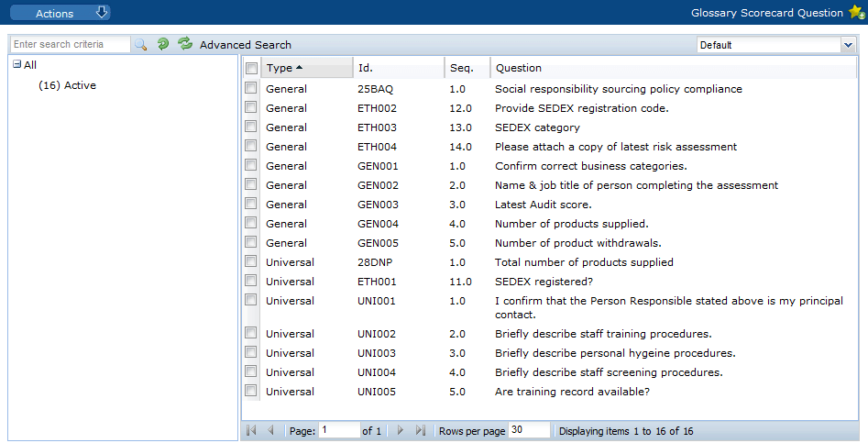Image resolution: width=868 pixels, height=443 pixels.
Task: Toggle the select-all header checkbox
Action: coord(251,68)
